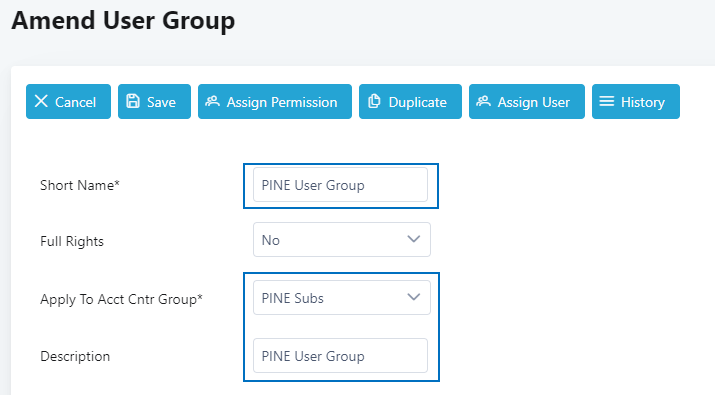The image size is (715, 395).
Task: Click the copy icon on Duplicate button
Action: click(374, 101)
